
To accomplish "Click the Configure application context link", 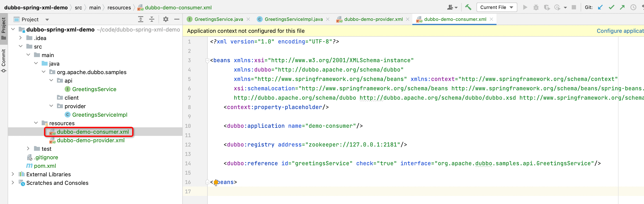I will (620, 31).
